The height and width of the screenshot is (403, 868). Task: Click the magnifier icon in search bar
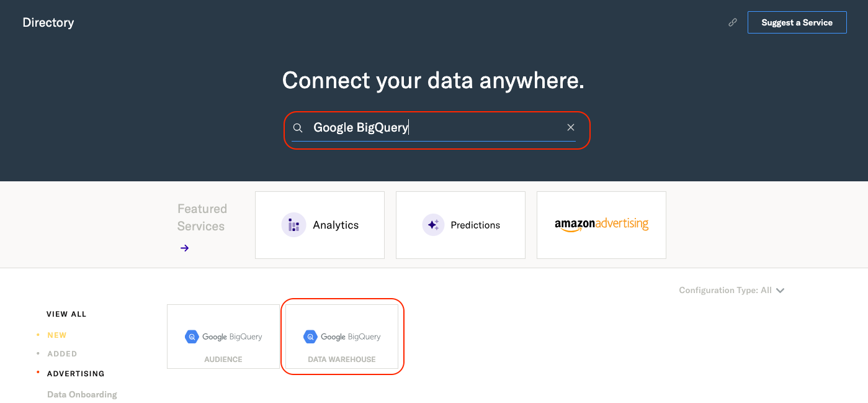tap(298, 128)
